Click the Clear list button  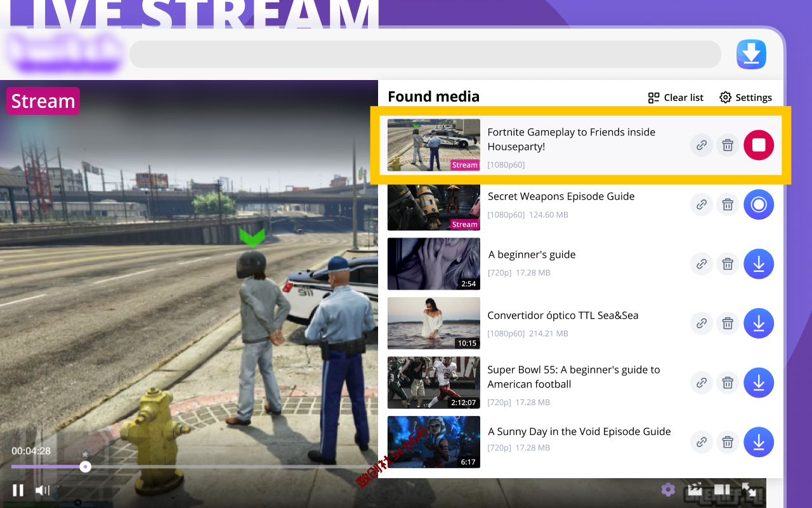[676, 97]
